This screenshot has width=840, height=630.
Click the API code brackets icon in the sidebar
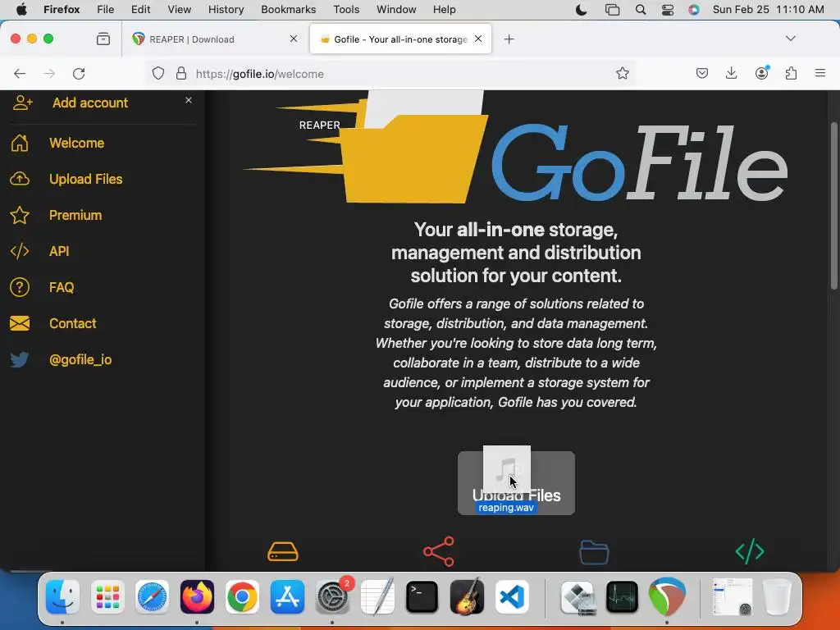point(20,251)
